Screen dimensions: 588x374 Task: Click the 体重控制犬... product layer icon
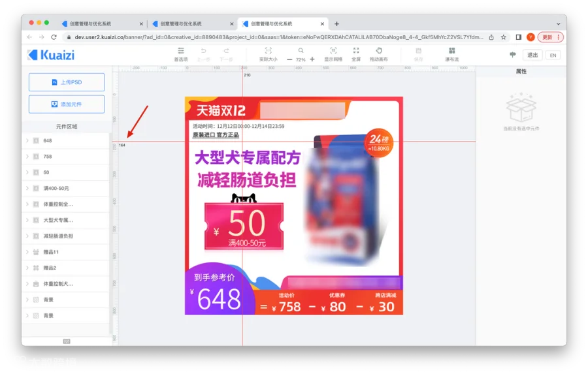36,284
